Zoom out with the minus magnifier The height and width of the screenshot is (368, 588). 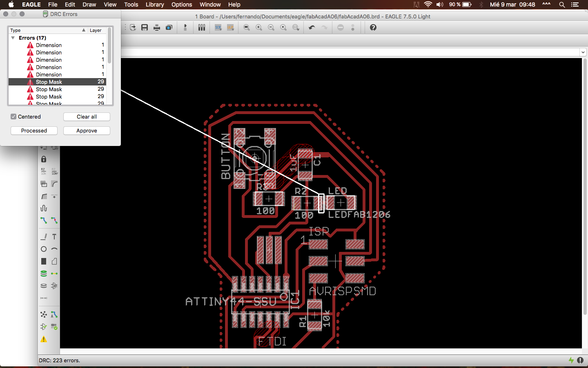[271, 27]
